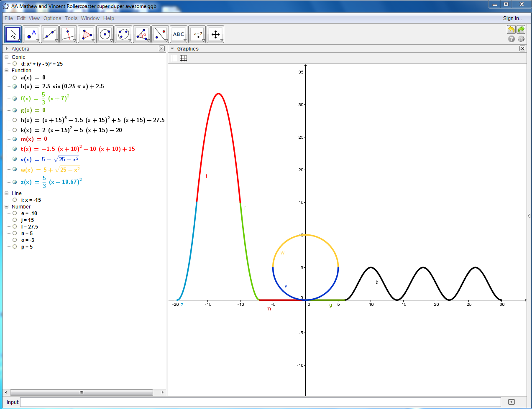The height and width of the screenshot is (409, 532).
Task: Hide function t(x) via its bullet
Action: pos(15,149)
